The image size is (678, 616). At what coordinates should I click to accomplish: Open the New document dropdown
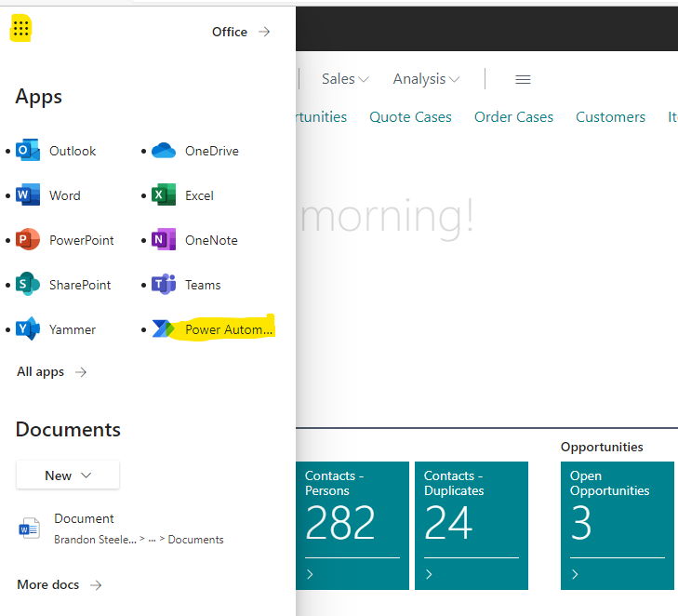pos(68,475)
